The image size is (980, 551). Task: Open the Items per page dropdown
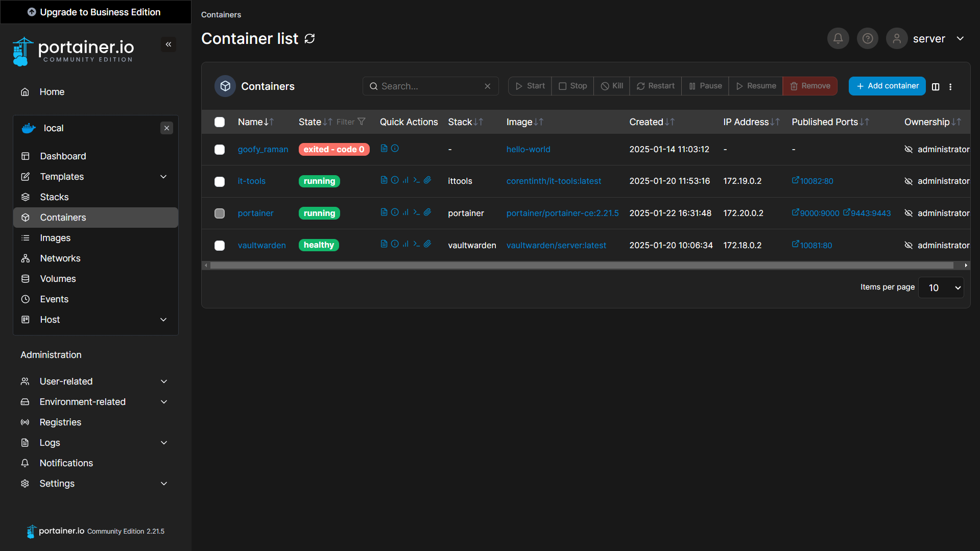pos(941,288)
